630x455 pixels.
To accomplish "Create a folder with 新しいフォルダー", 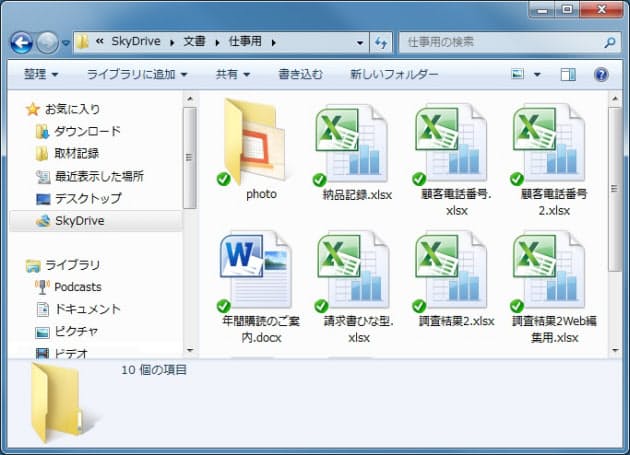I will 394,75.
